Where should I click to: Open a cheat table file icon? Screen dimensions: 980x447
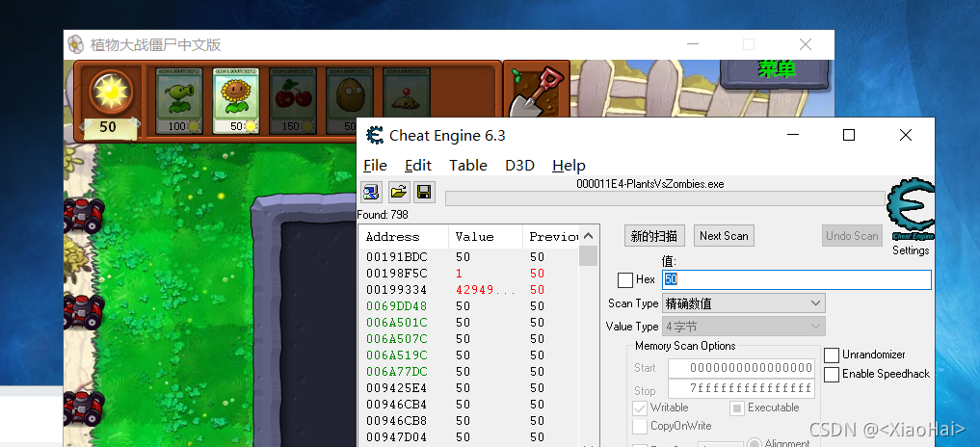(x=399, y=192)
